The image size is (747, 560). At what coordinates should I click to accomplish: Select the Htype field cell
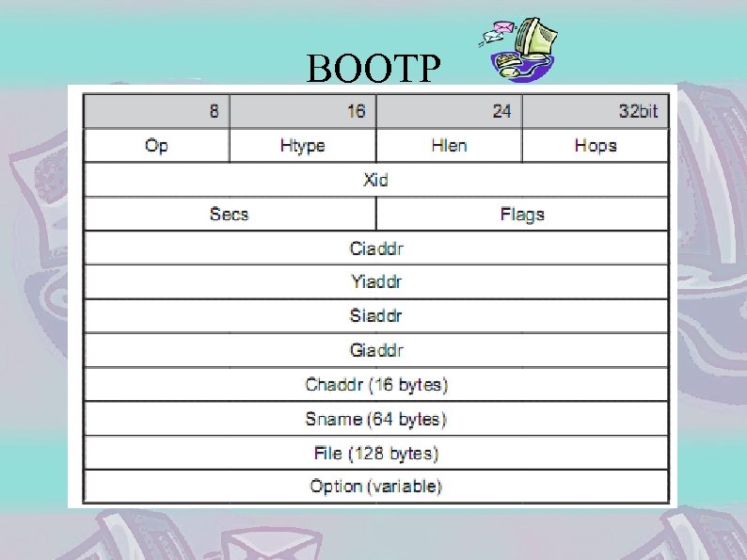[302, 145]
